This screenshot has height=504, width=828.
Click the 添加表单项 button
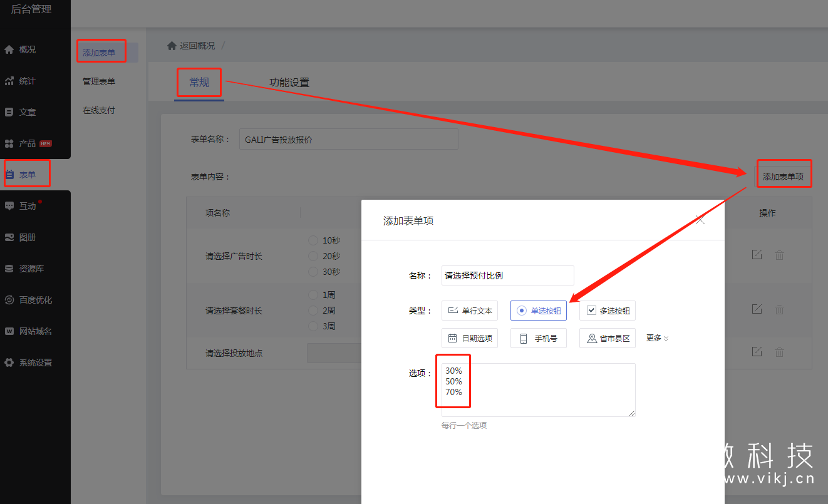[783, 177]
